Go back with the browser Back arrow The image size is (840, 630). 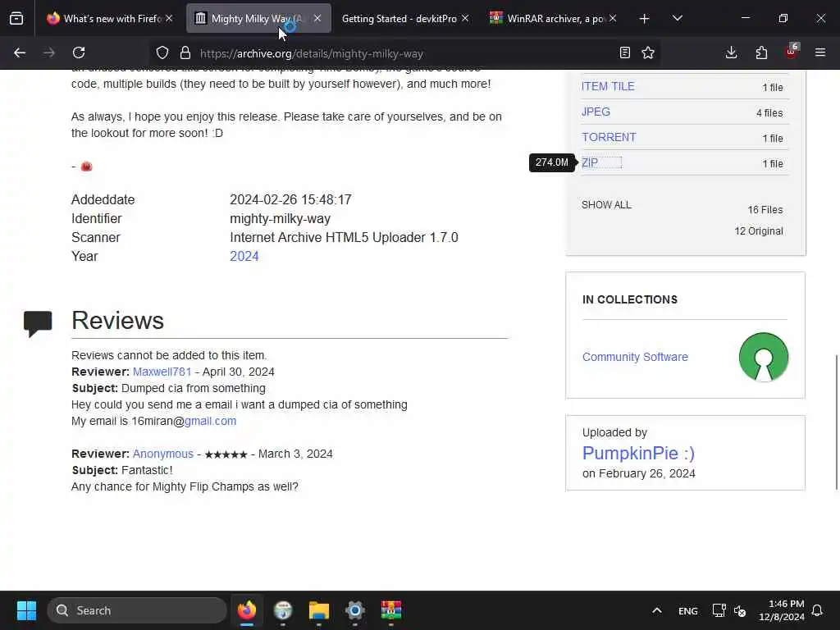[x=20, y=52]
